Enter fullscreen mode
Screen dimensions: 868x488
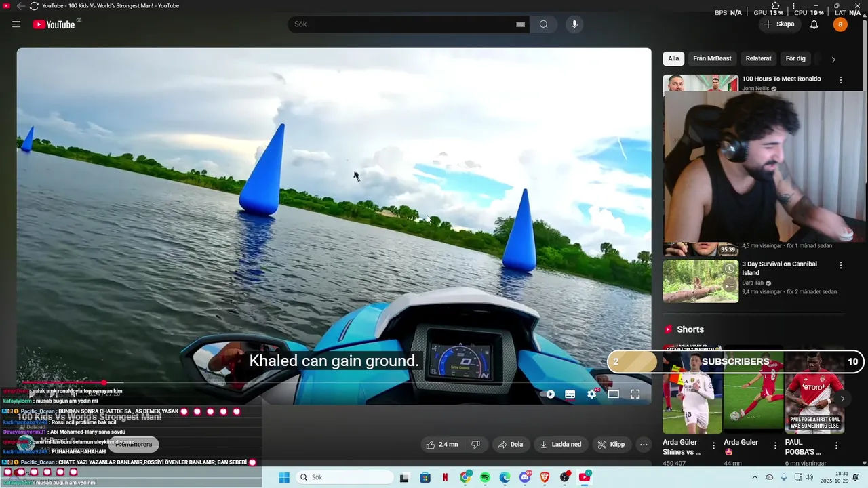click(x=635, y=394)
